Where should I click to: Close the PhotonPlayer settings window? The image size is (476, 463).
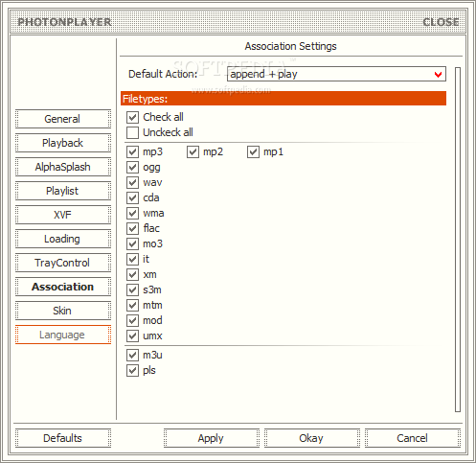click(441, 22)
